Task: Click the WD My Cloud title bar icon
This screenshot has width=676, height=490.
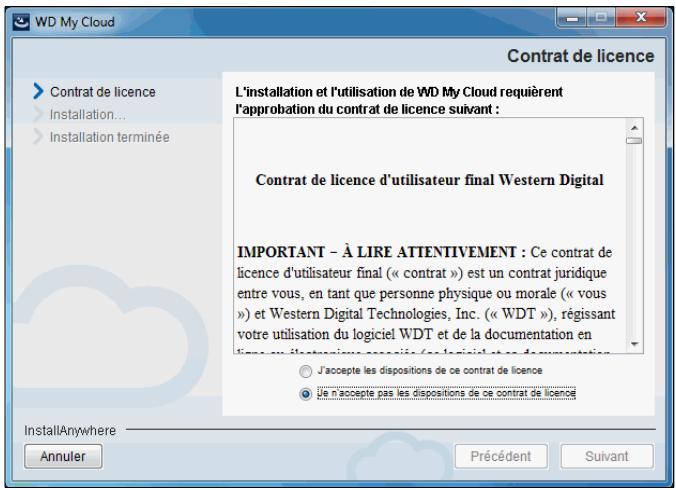Action: click(21, 22)
